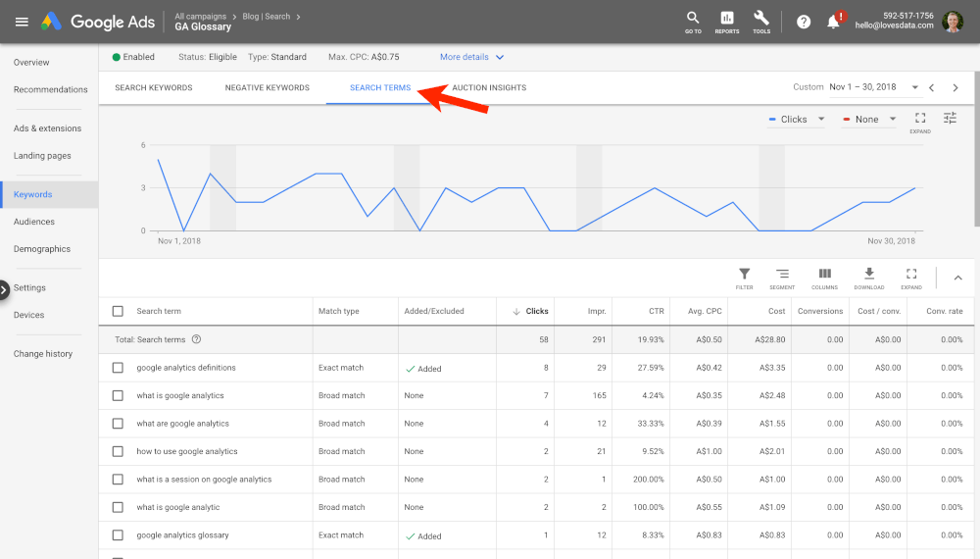Select Keywords in sidebar
Image resolution: width=980 pixels, height=559 pixels.
(x=49, y=194)
